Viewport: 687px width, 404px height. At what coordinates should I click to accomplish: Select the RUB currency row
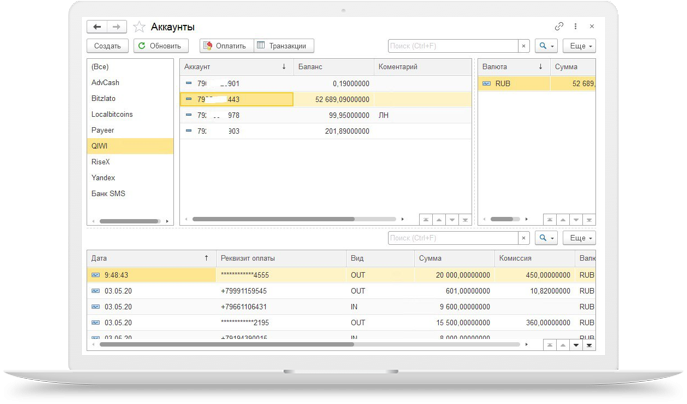537,83
